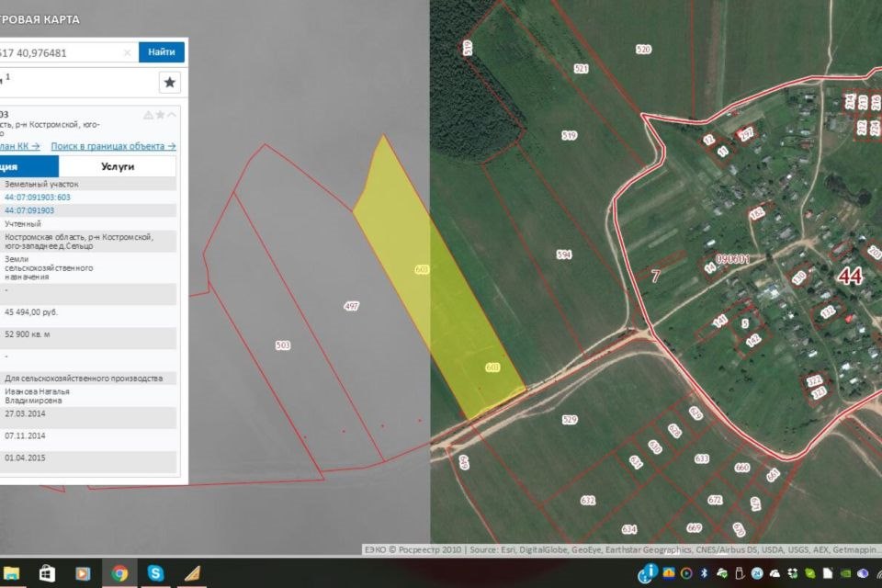This screenshot has width=882, height=588.
Task: Open quarter link 44:07:091903
Action: [x=29, y=210]
